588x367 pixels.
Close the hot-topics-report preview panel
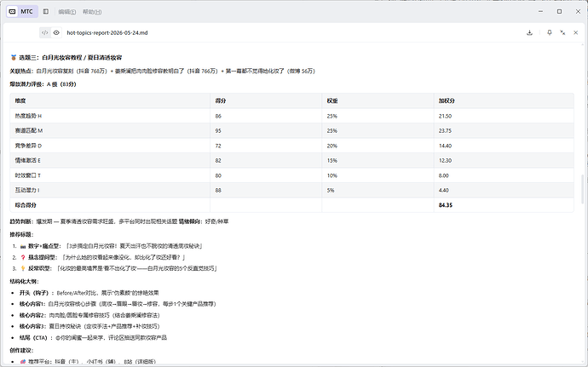pos(575,32)
